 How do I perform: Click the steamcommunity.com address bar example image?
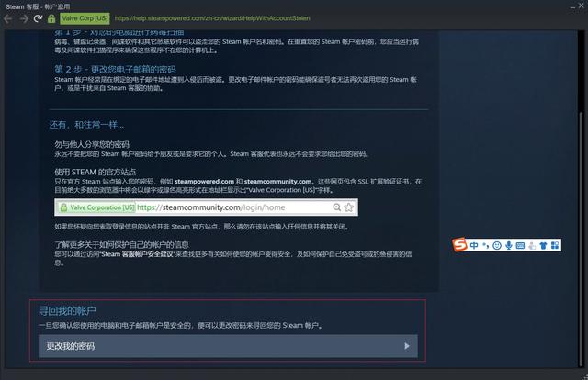(x=206, y=207)
